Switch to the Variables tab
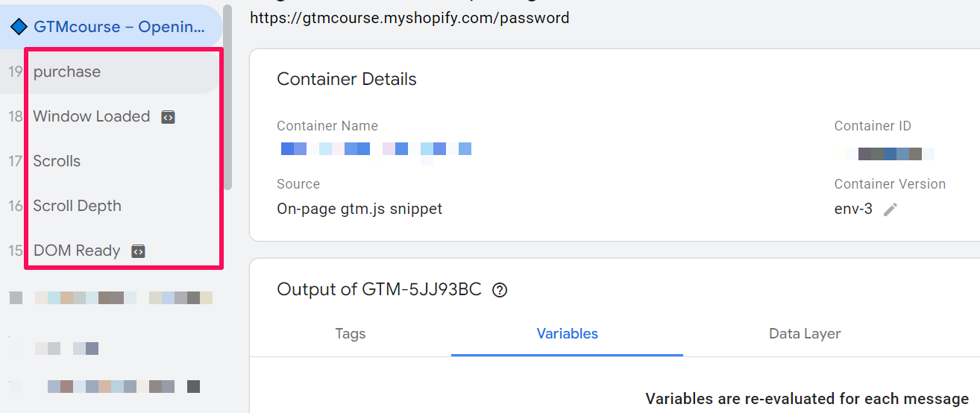 click(x=567, y=334)
